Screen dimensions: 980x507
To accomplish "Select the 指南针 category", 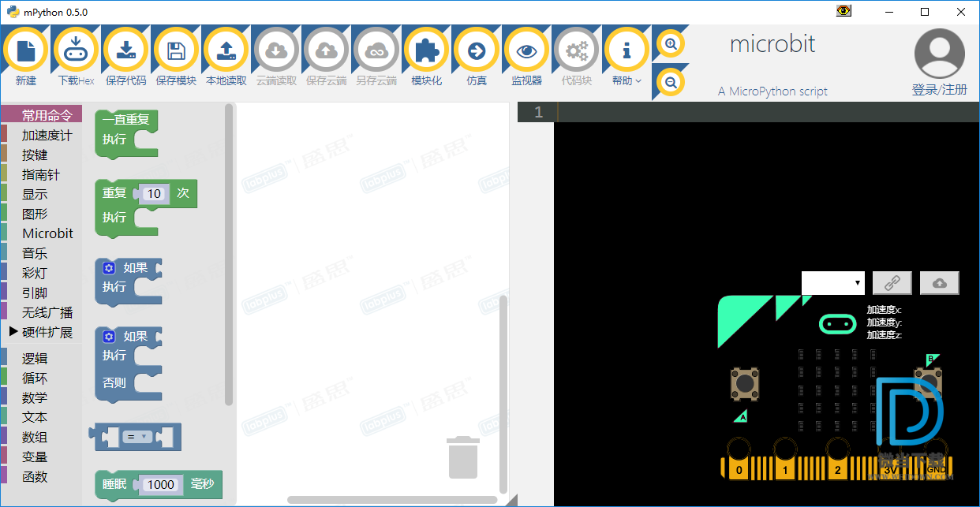I will click(x=41, y=175).
